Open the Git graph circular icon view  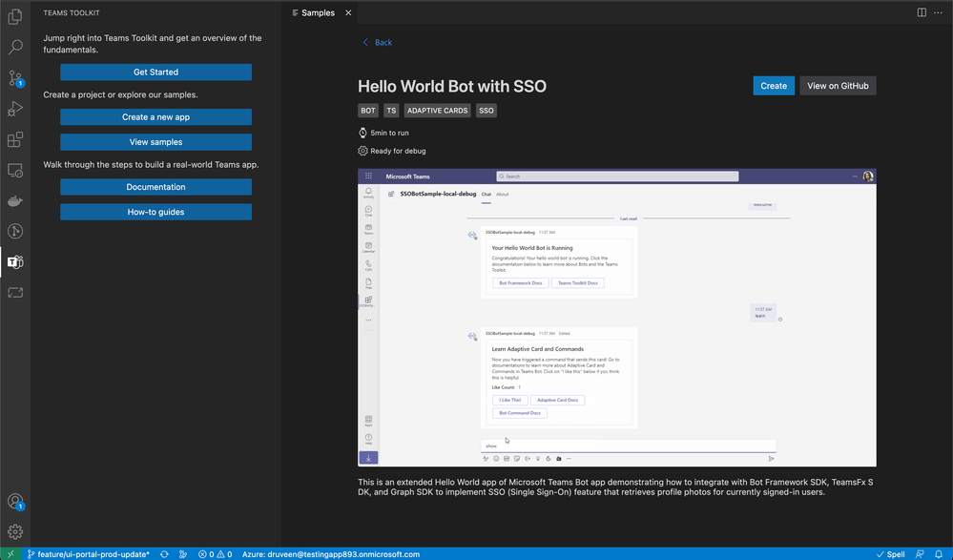[x=15, y=231]
